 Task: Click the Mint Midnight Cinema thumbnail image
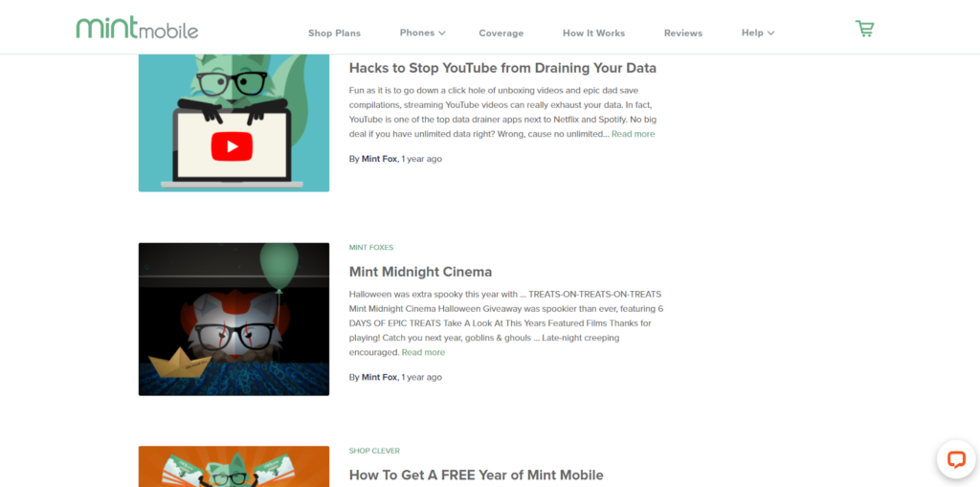pyautogui.click(x=234, y=319)
